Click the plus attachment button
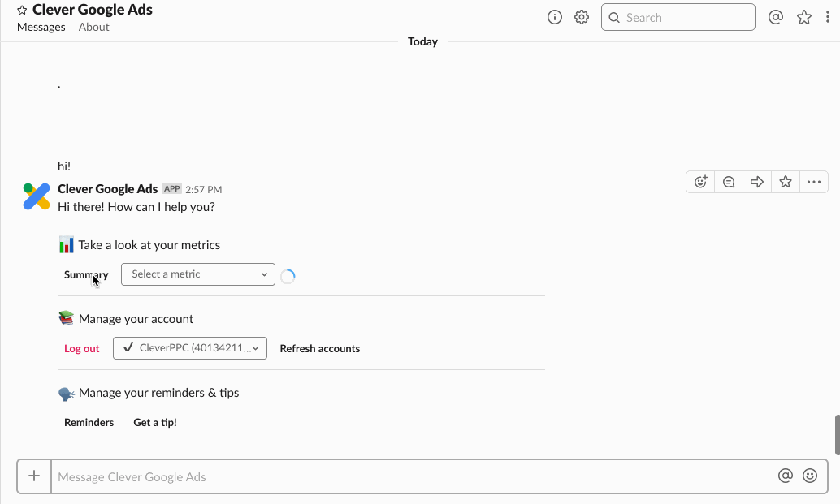The height and width of the screenshot is (504, 840). 34,476
